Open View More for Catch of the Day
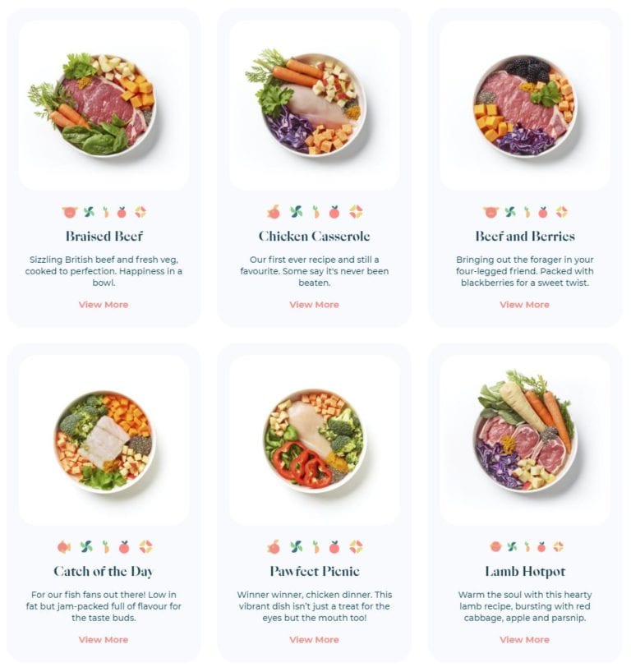Image resolution: width=631 pixels, height=672 pixels. coord(104,639)
